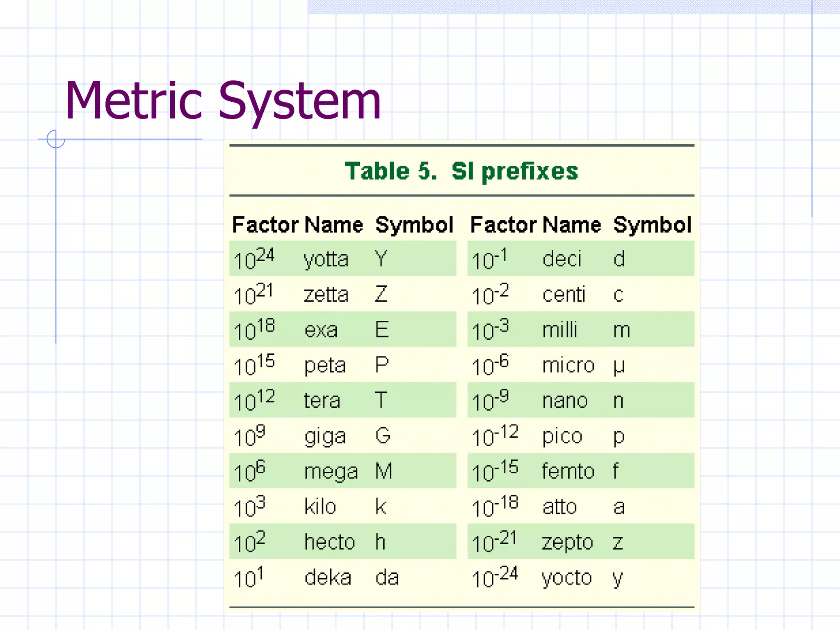
Task: Click the 'deci' prefix name
Action: 562,259
